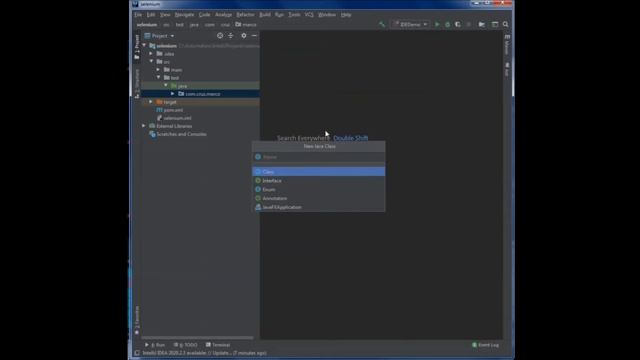Open Project panel gear options

click(x=244, y=36)
